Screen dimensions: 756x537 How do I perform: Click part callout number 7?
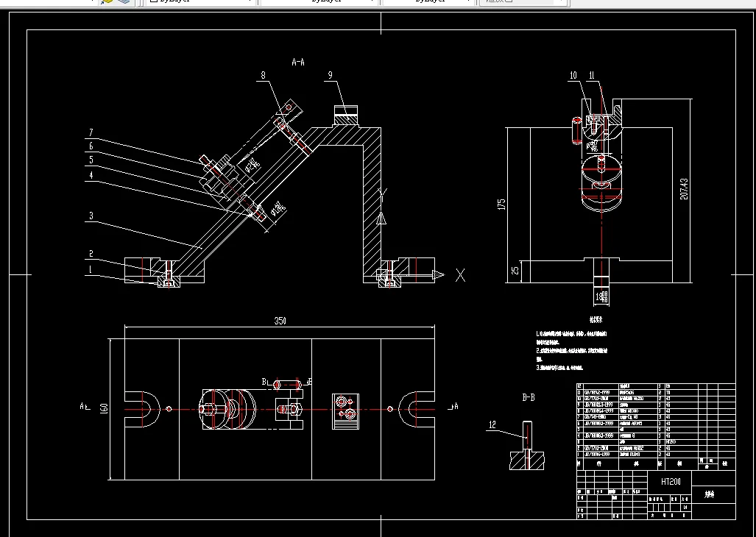tap(91, 132)
